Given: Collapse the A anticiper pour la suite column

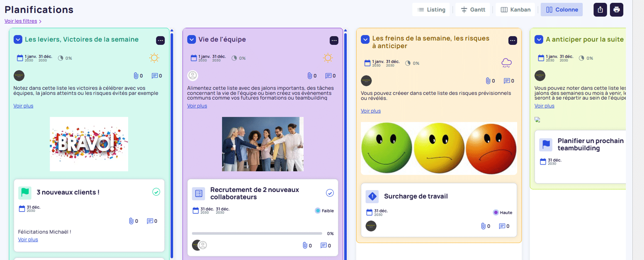Looking at the screenshot, I should (x=539, y=39).
